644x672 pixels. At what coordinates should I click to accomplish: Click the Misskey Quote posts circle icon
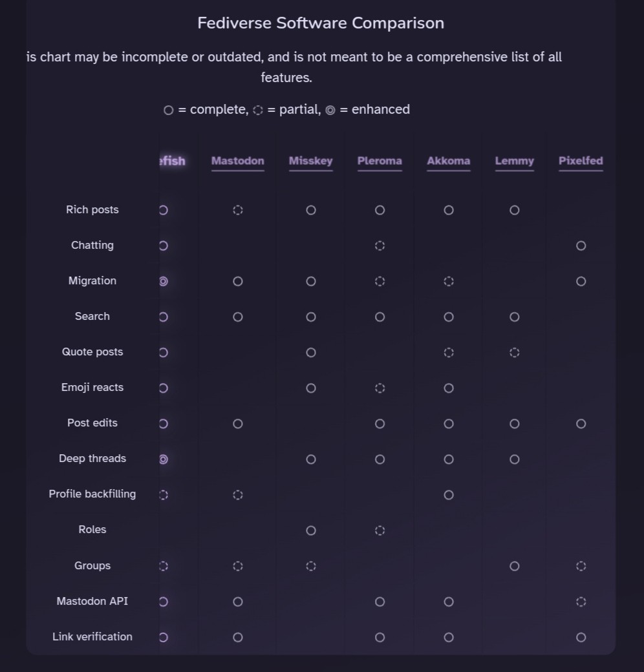point(311,352)
